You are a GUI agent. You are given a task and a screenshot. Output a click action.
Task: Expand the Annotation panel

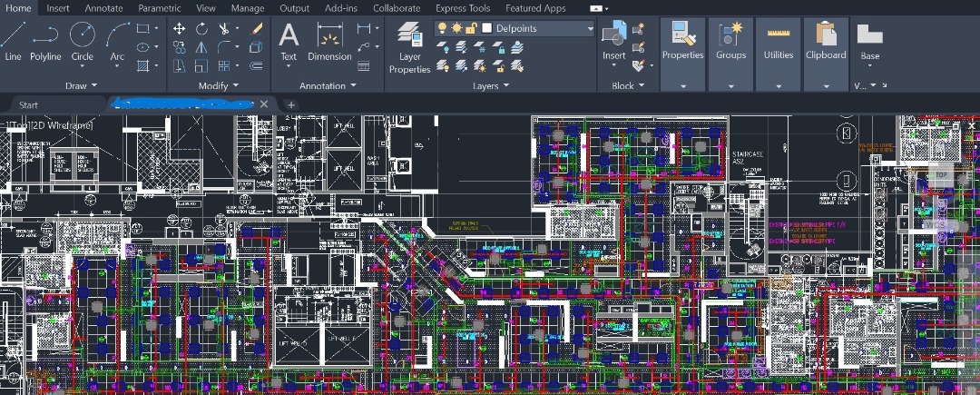point(328,85)
